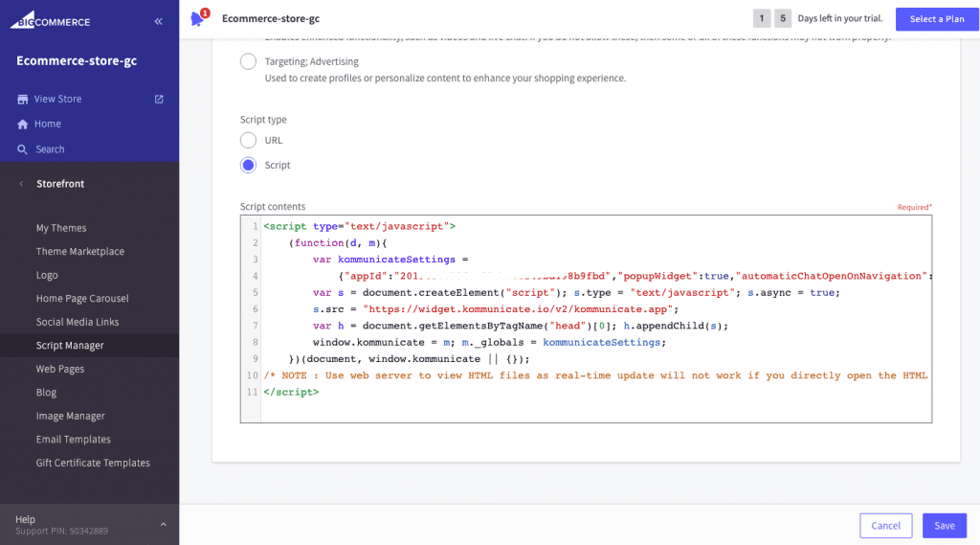Click the NOTE comment on line 10
This screenshot has height=545, width=980.
pos(595,375)
